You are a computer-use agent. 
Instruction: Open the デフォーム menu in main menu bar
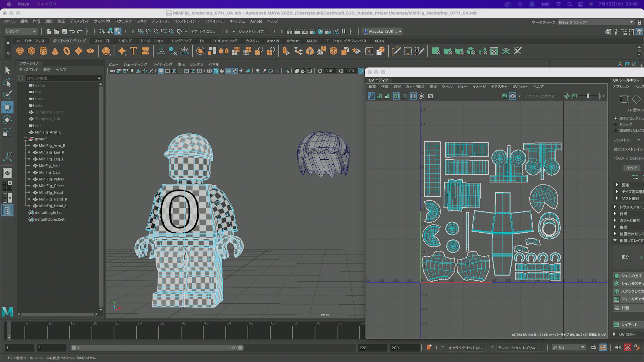click(x=160, y=21)
